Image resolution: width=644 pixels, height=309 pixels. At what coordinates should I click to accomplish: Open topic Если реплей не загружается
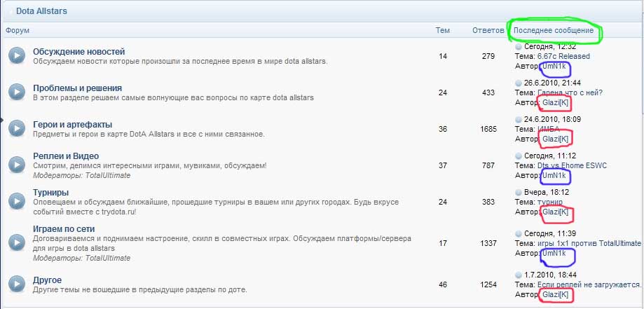(589, 284)
